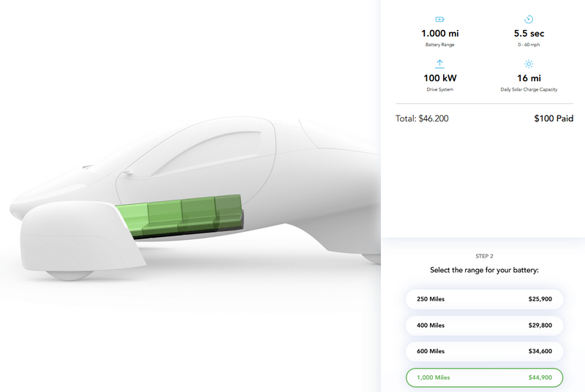
Task: Click the $44,900 price in green
Action: coord(540,377)
